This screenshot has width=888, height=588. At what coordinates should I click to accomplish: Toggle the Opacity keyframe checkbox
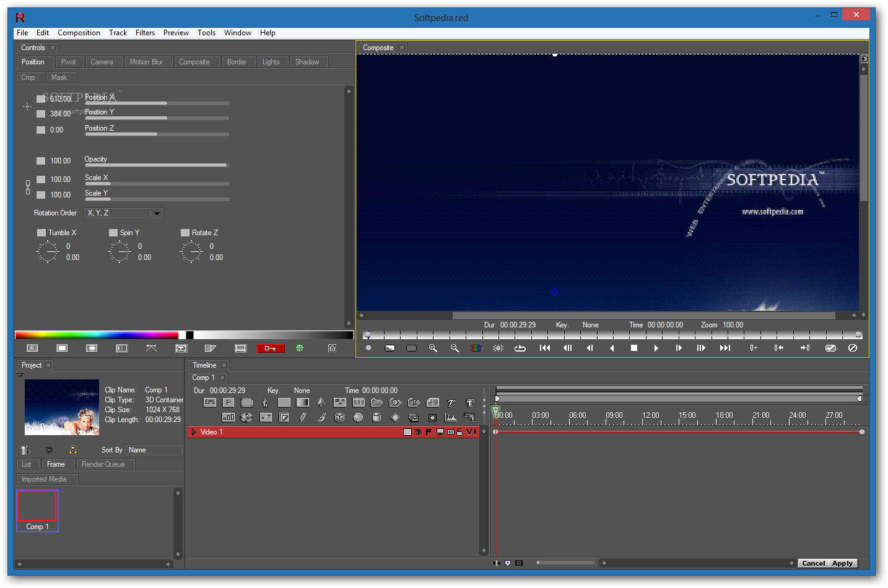41,161
